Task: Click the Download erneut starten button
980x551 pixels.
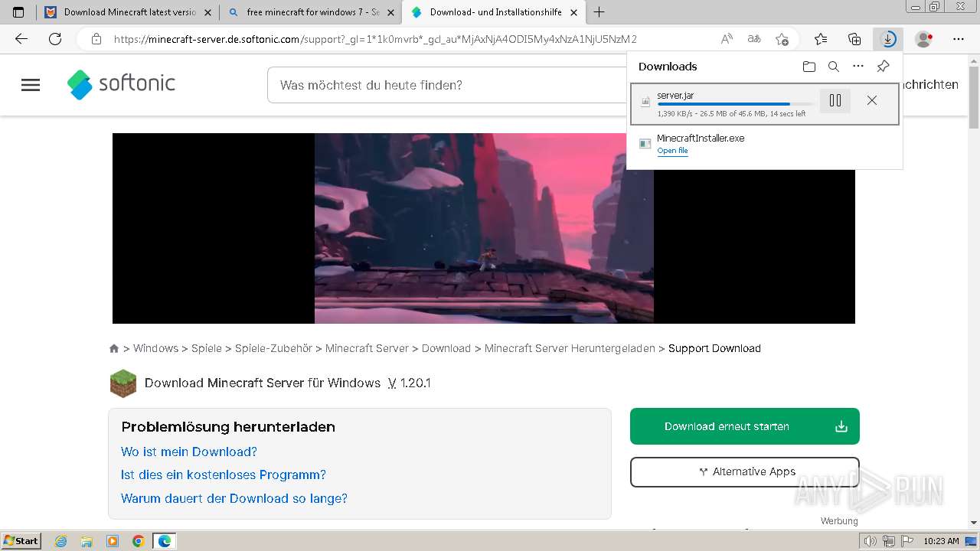Action: 745,426
